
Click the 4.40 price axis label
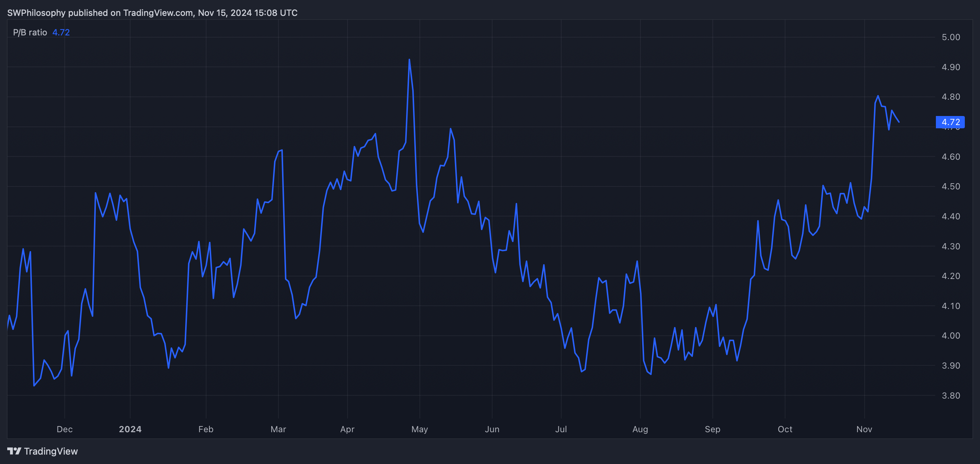coord(951,216)
